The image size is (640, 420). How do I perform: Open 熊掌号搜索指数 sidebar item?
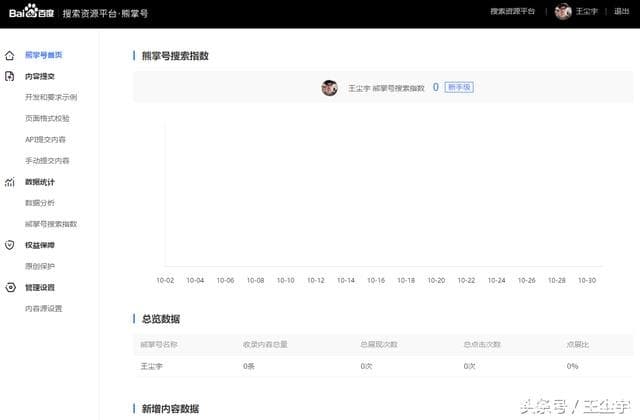point(51,224)
